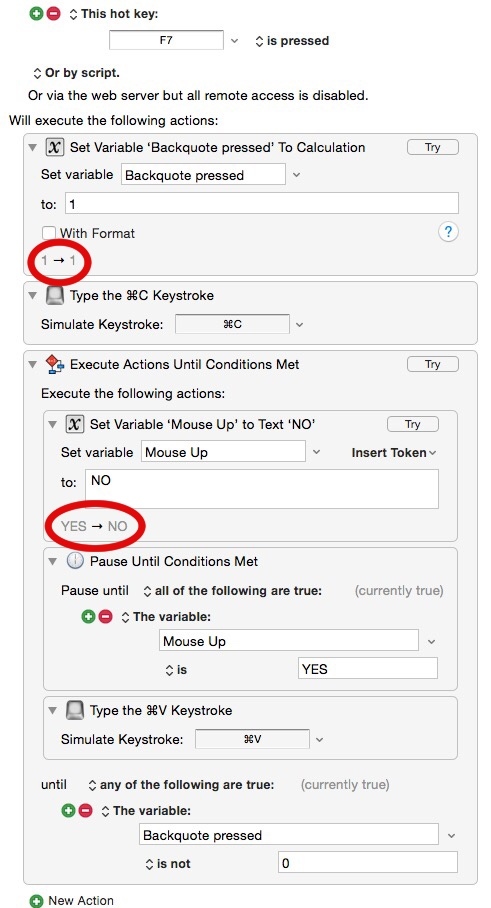The height and width of the screenshot is (908, 491).
Task: Click clock icon of Pause Until Conditions Met
Action: pos(75,561)
